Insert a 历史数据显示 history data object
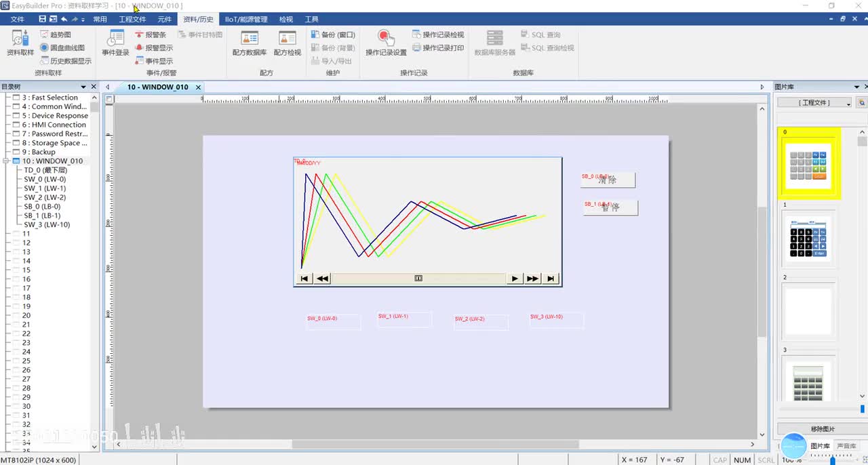 (65, 61)
